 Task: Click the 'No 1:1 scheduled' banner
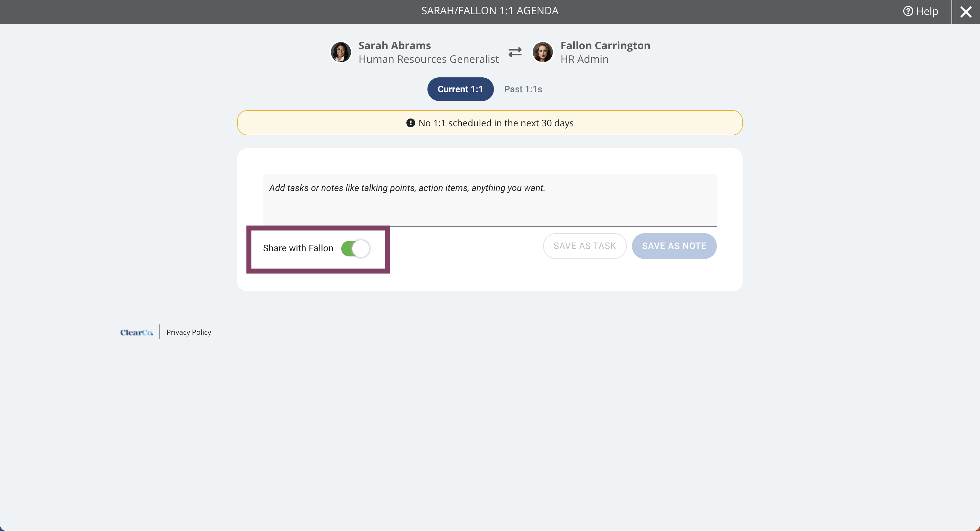click(x=490, y=123)
